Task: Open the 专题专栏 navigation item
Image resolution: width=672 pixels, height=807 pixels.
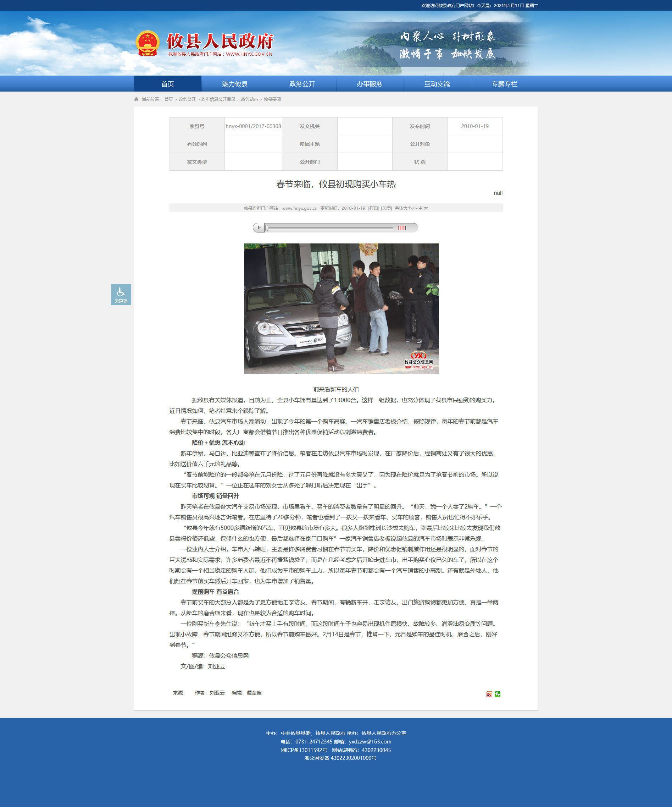Action: coord(504,84)
